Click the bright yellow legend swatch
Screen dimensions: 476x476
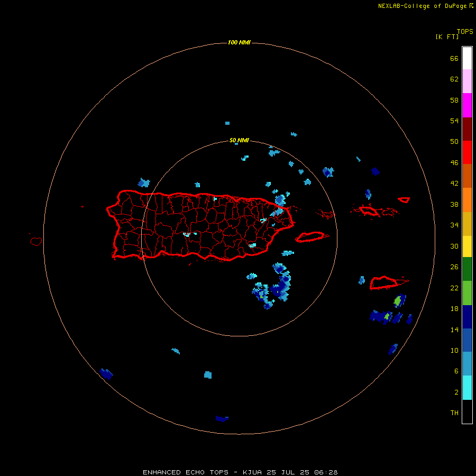tap(467, 246)
